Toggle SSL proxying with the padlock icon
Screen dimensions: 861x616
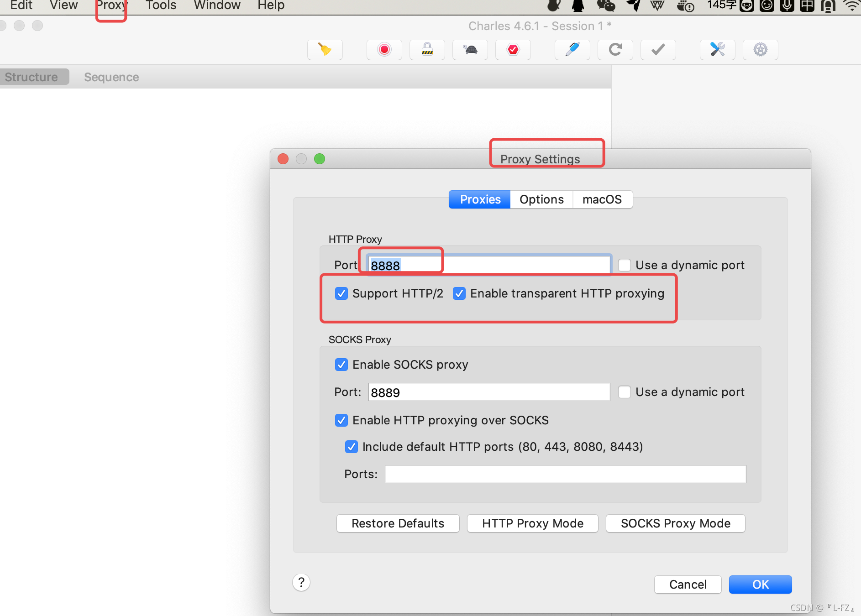point(427,49)
